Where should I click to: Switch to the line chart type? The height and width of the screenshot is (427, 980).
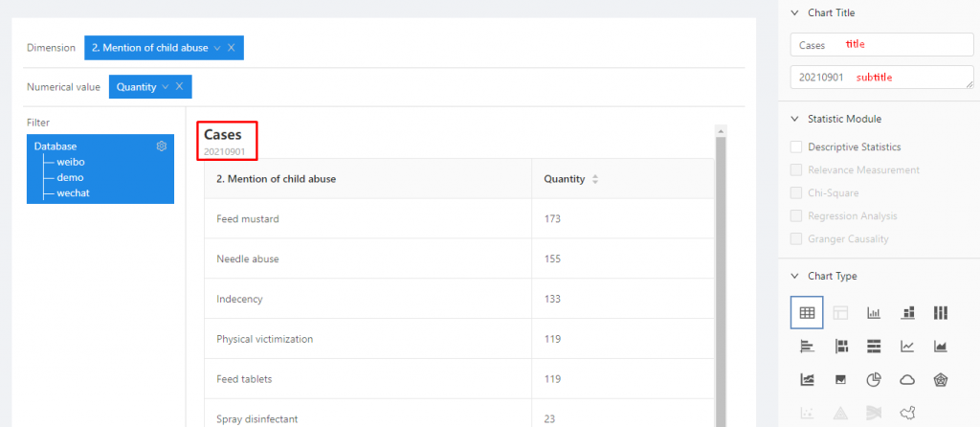click(907, 346)
